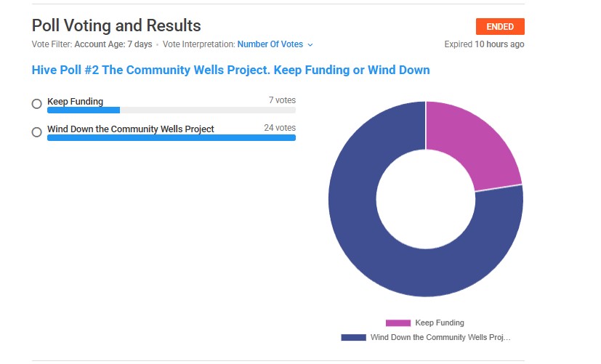Screen dimensions: 601x364
Task: Select the Keep Funding radio button
Action: click(x=37, y=104)
